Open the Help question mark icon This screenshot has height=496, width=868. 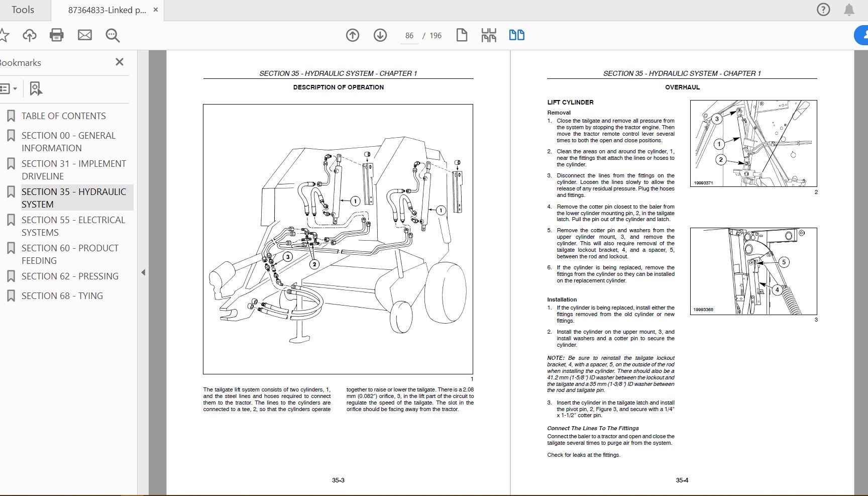pos(823,9)
